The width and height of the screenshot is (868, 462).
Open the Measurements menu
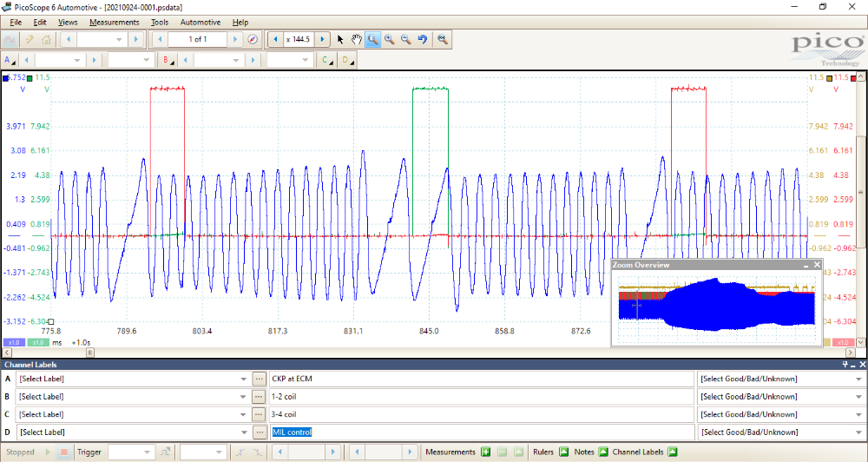click(114, 23)
